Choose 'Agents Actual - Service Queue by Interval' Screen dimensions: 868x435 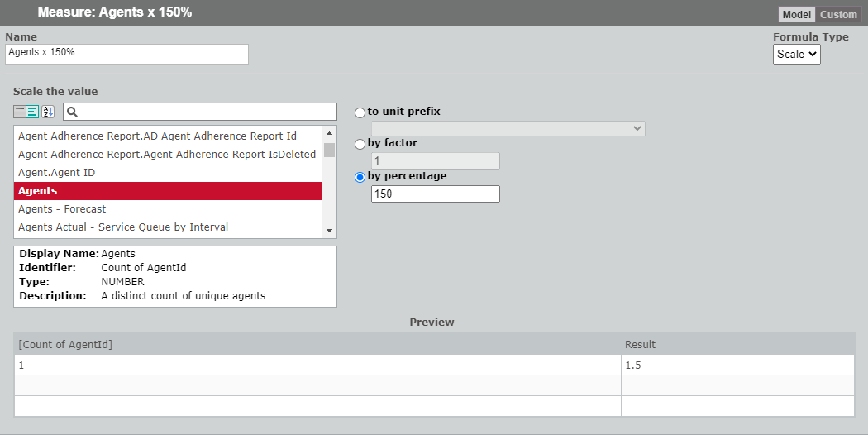tap(123, 227)
